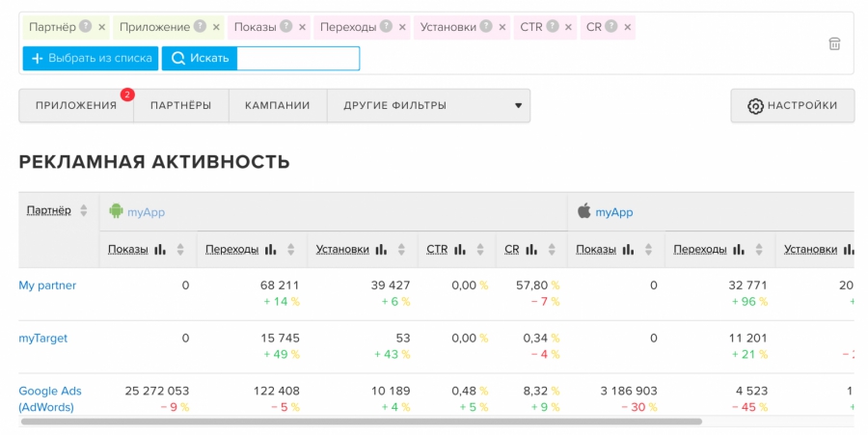Remove the Приложение tag
This screenshot has width=868, height=435.
(216, 27)
